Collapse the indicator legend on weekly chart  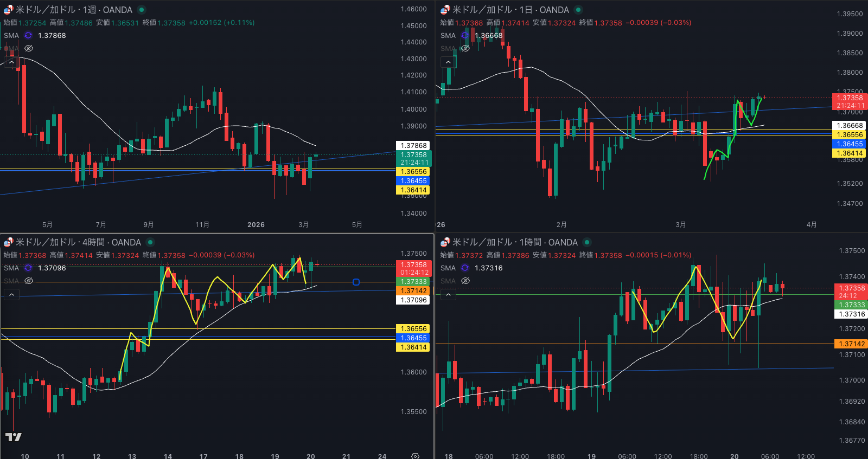pos(11,62)
